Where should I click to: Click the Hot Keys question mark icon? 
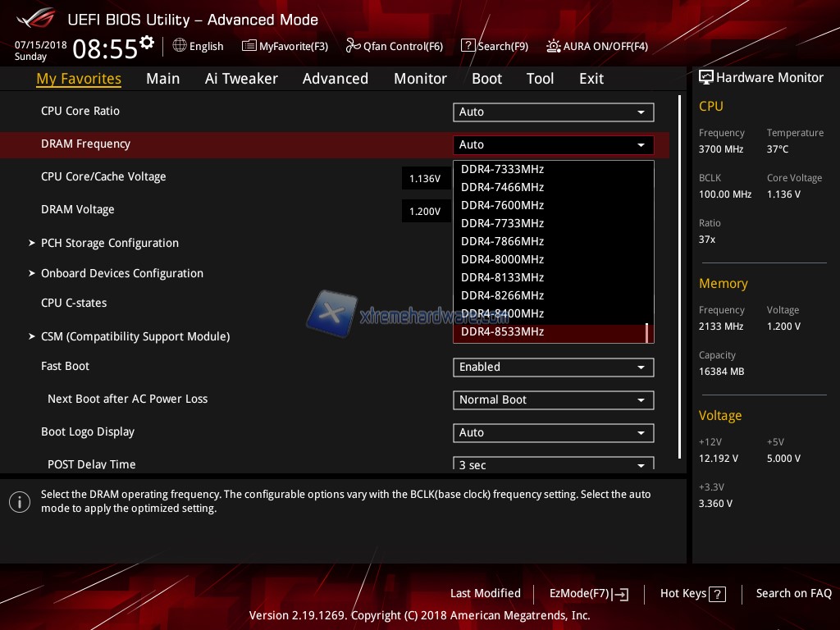point(717,595)
